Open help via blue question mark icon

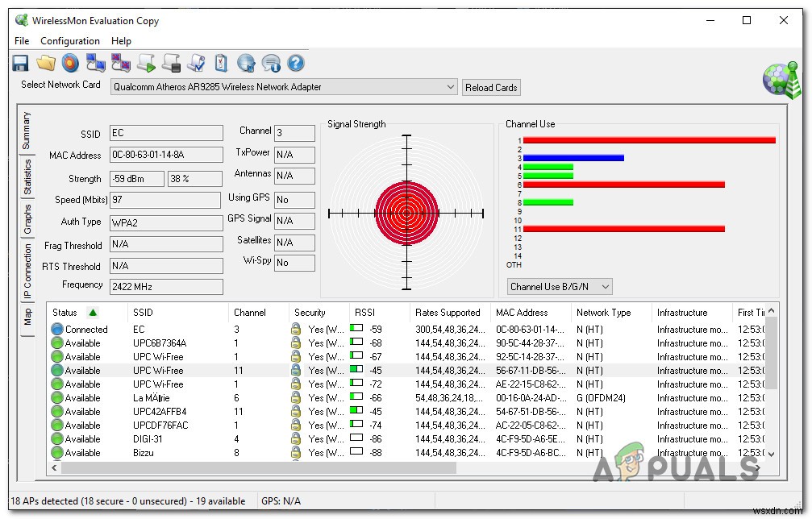coord(296,62)
